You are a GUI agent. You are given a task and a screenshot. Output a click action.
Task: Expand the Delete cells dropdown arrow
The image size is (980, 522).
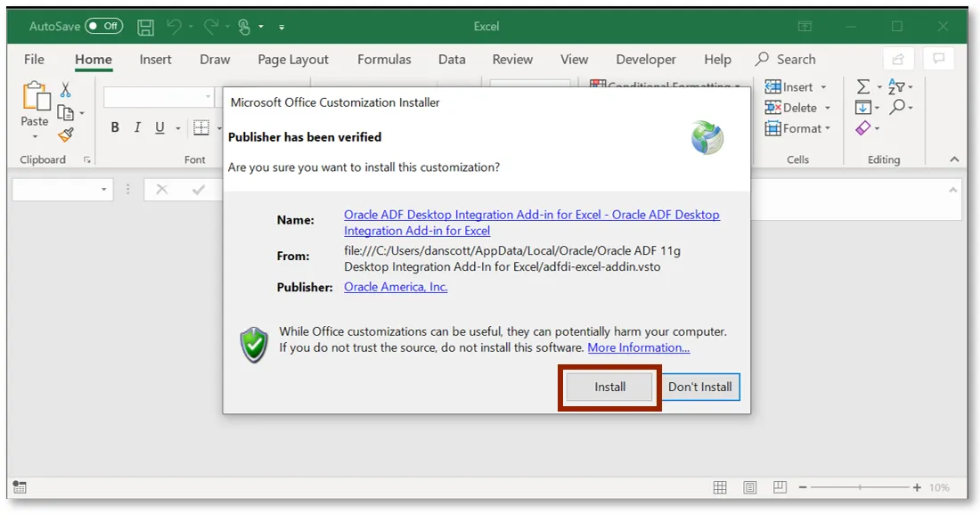[x=828, y=108]
